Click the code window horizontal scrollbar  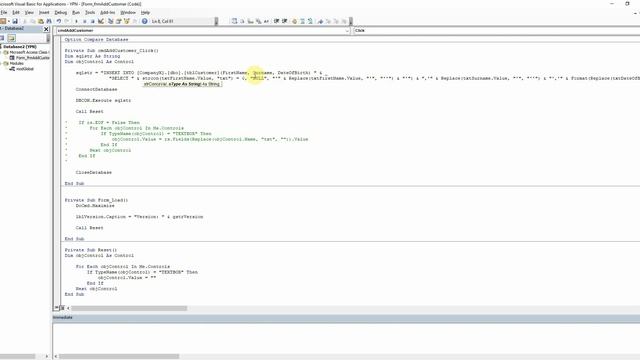(x=129, y=308)
